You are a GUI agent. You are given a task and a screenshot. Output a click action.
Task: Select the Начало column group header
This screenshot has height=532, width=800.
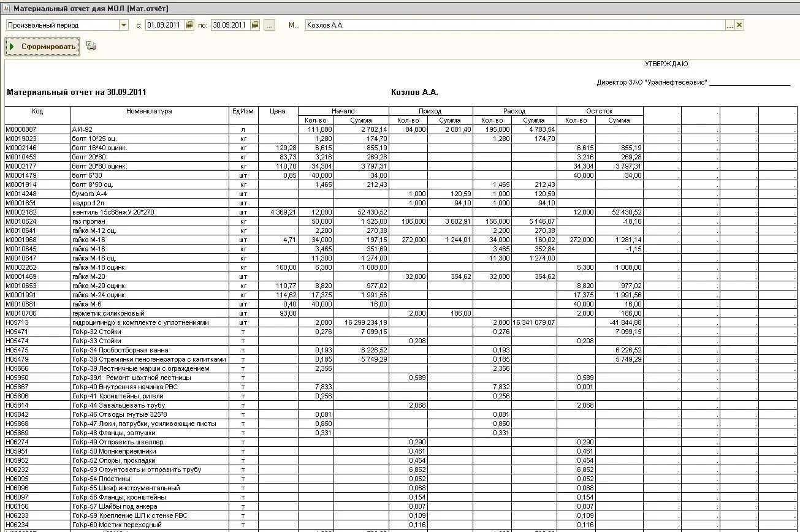pos(343,111)
